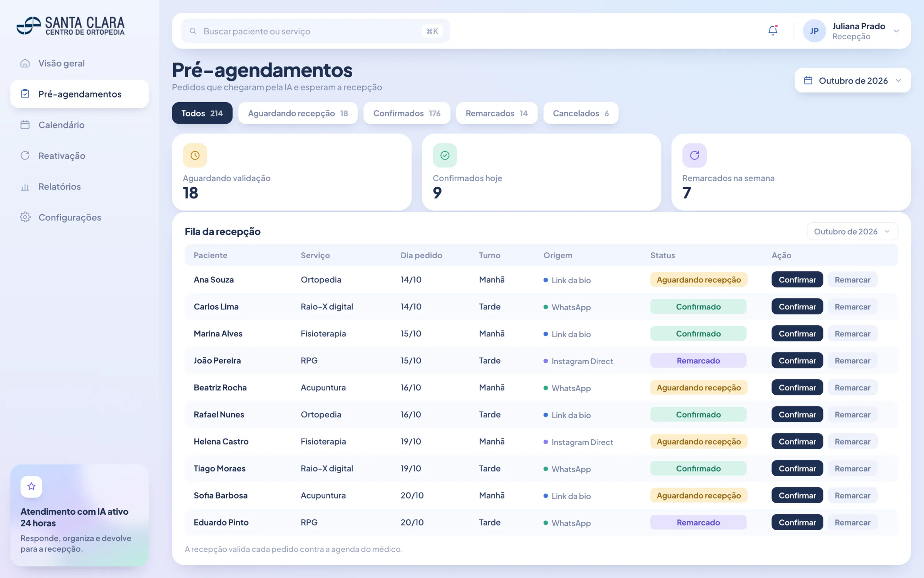Click the search magnifier icon
This screenshot has width=924, height=578.
[193, 31]
